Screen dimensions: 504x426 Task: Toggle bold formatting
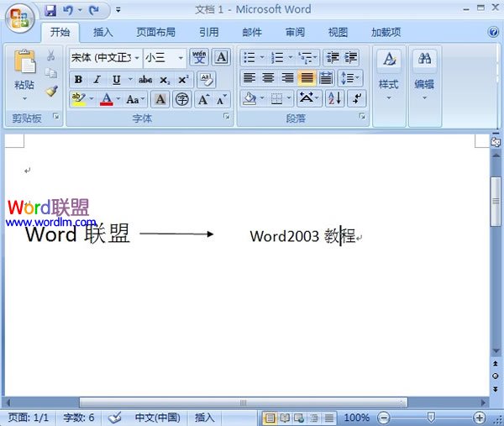click(78, 80)
